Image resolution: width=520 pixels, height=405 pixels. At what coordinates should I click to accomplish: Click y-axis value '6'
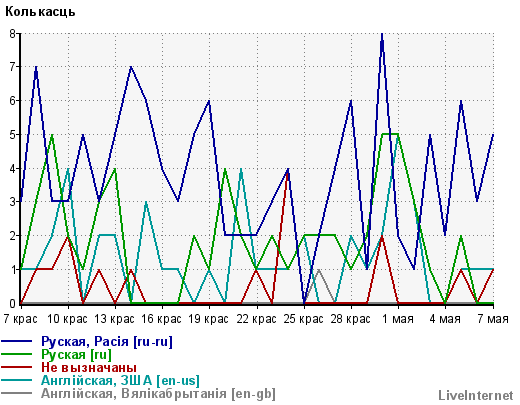[x=13, y=101]
